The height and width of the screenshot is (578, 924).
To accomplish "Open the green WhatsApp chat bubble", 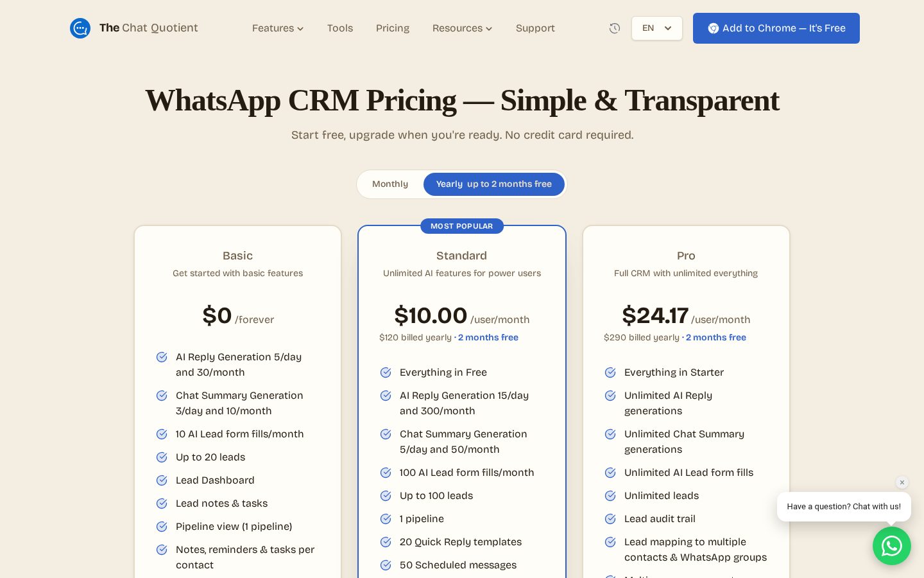I will 892,546.
